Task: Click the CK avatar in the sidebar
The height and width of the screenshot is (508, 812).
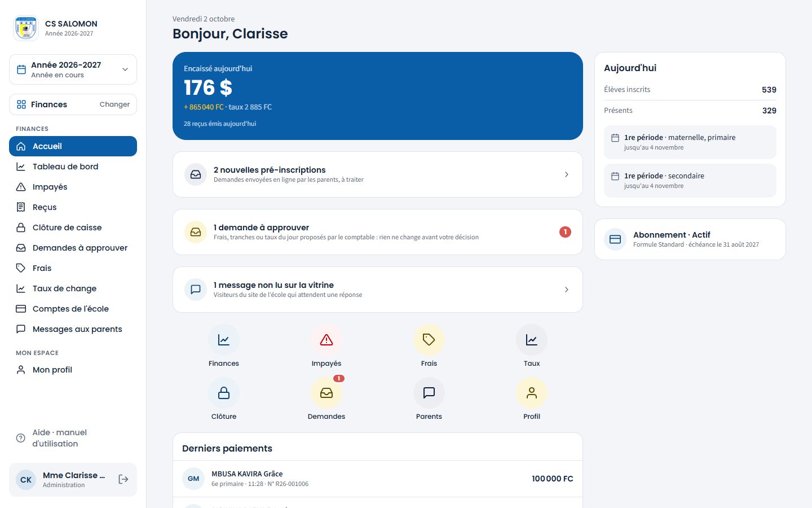Action: tap(26, 480)
